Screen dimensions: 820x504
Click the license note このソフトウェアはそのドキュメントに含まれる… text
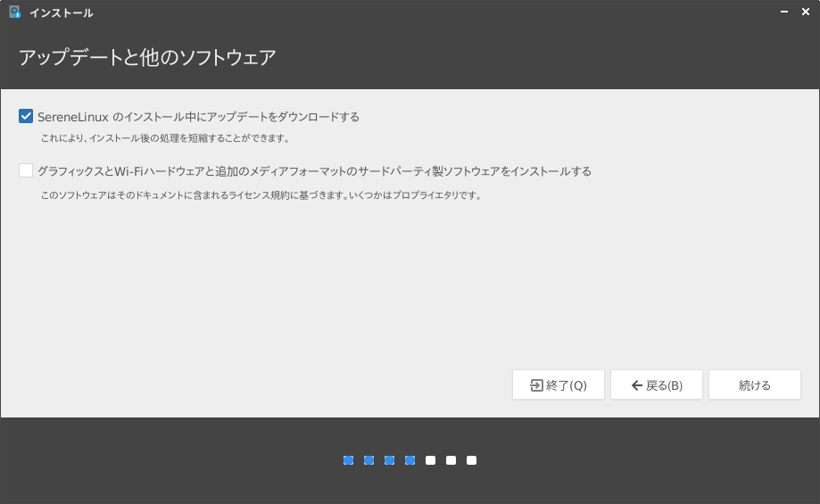coord(261,195)
